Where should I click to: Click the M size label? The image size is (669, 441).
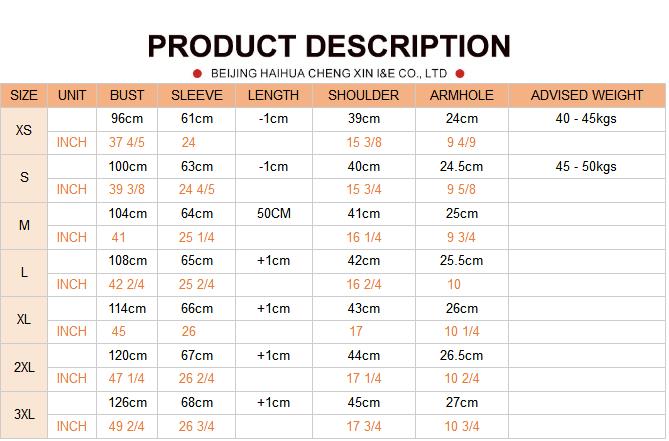click(x=24, y=225)
